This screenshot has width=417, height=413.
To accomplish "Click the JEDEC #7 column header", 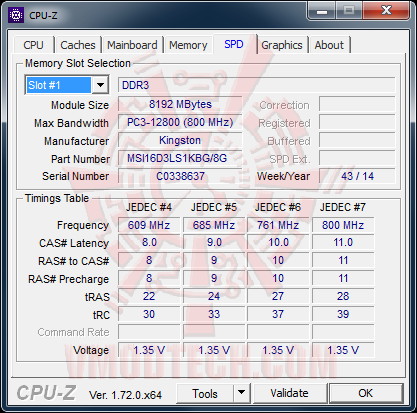I will tap(343, 207).
